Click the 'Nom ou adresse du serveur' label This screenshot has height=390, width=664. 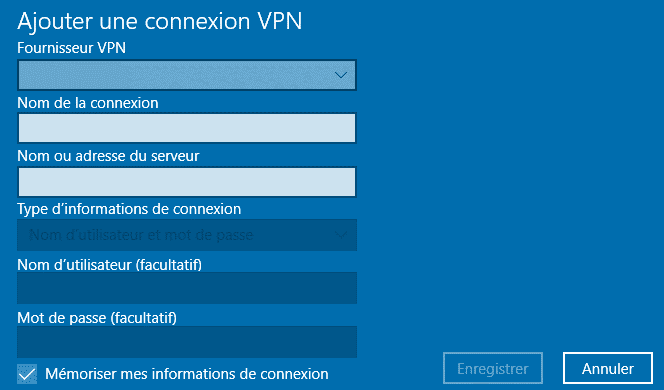[x=108, y=156]
